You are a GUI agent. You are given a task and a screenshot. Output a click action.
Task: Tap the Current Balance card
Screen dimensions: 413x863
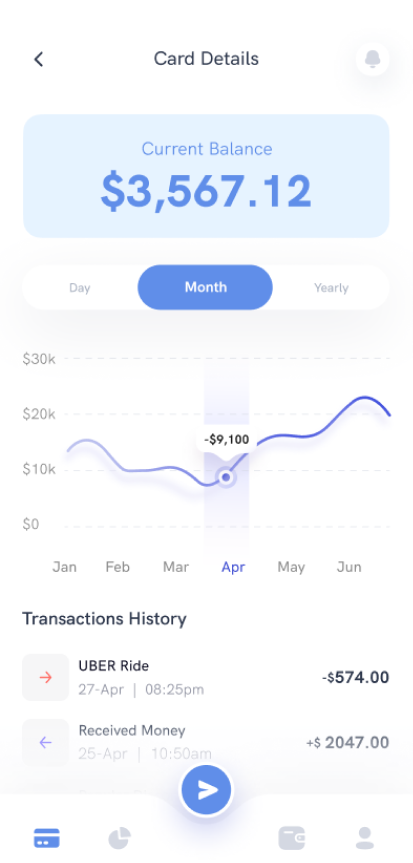[206, 176]
